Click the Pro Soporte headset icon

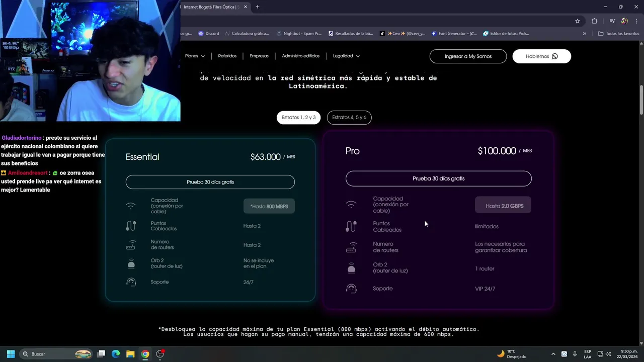351,289
